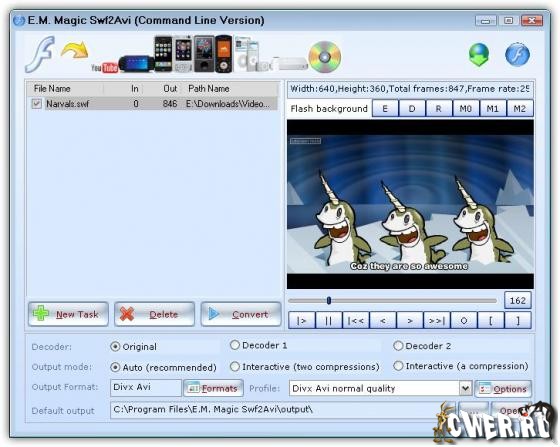Image resolution: width=560 pixels, height=447 pixels.
Task: Click the preview frame position slider
Action: (x=392, y=301)
